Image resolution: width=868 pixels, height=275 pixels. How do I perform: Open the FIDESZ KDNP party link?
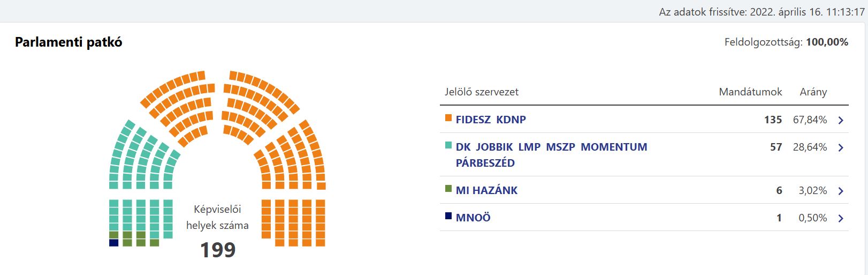[491, 120]
